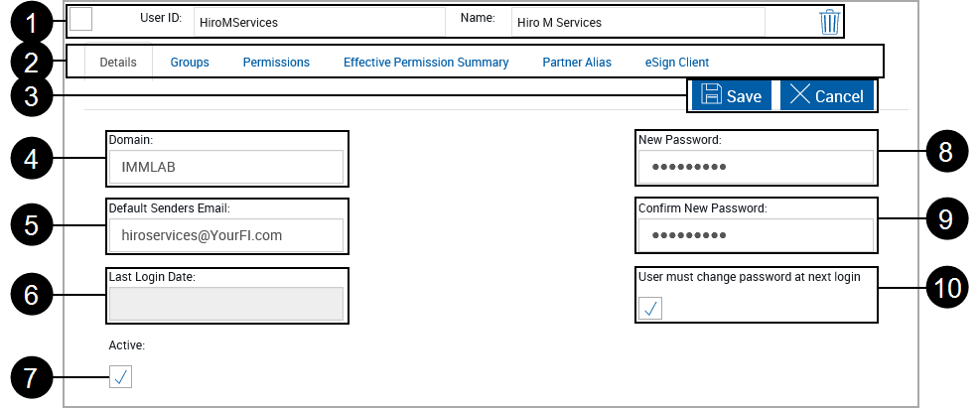Open the Groups tab
The width and height of the screenshot is (980, 408).
190,63
